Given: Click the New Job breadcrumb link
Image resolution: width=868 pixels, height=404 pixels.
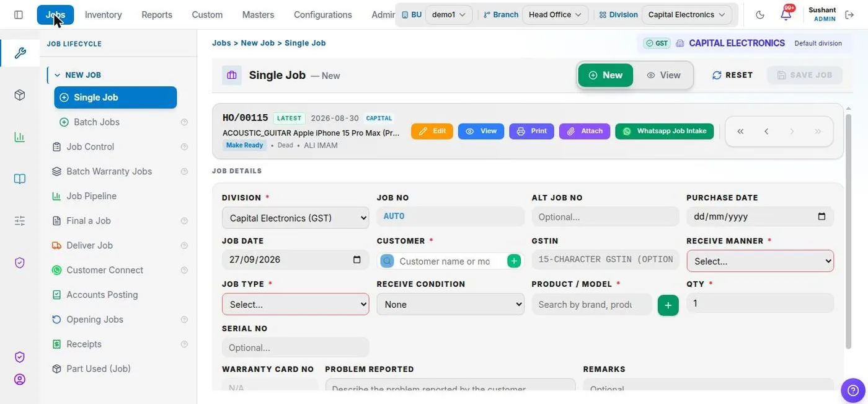Looking at the screenshot, I should [x=257, y=43].
